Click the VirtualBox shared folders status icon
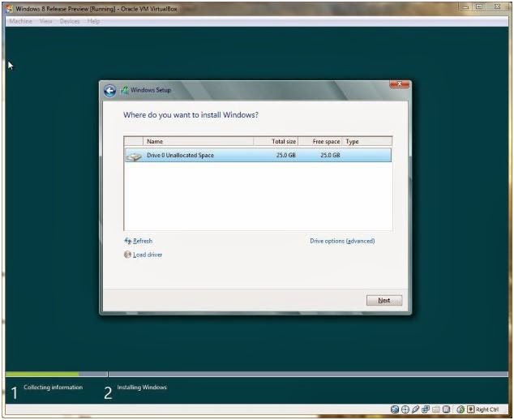Screen dimensions: 514x420 [436, 409]
